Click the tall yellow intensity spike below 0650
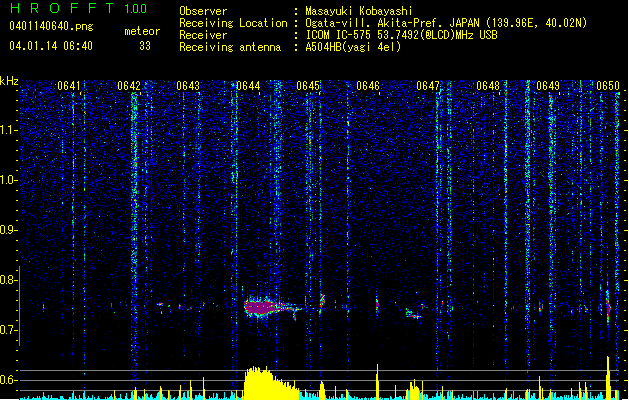629x400 pixels. pos(609,377)
